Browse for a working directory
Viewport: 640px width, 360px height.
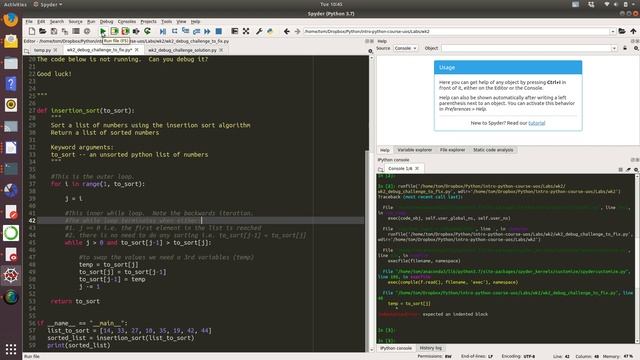click(622, 31)
